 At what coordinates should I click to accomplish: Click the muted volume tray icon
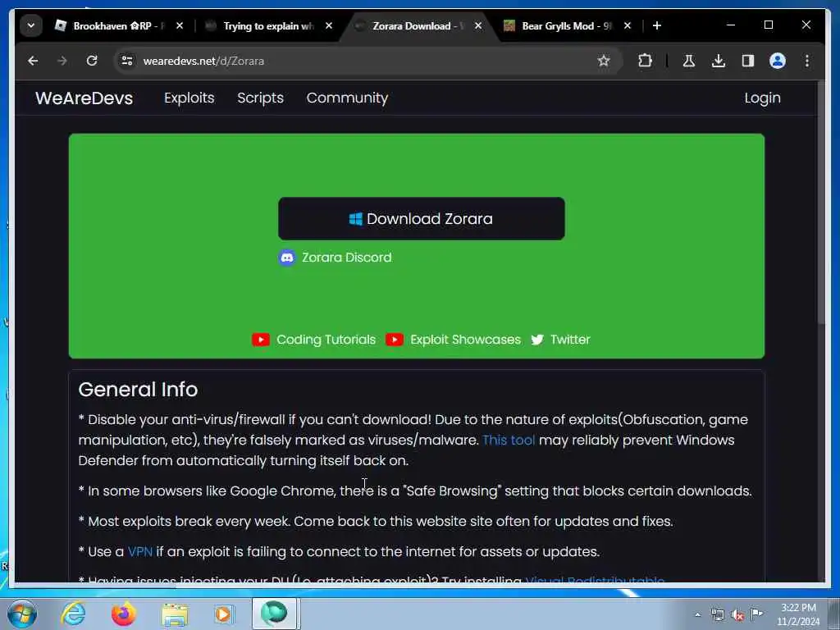point(737,614)
